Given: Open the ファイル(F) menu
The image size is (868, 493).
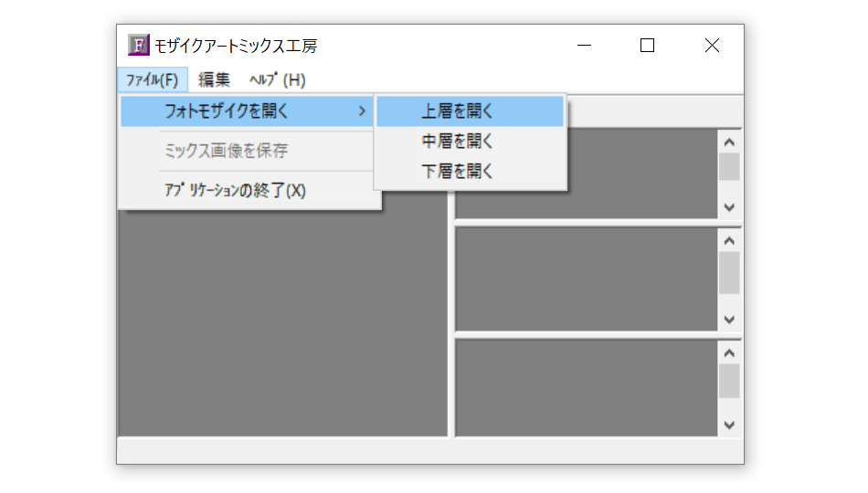Looking at the screenshot, I should 153,79.
